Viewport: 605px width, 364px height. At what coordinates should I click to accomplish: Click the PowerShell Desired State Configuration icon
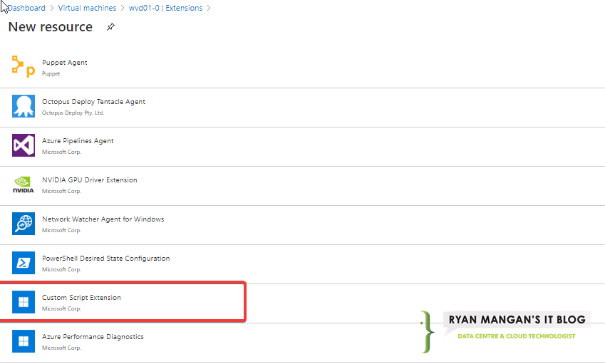coord(23,263)
